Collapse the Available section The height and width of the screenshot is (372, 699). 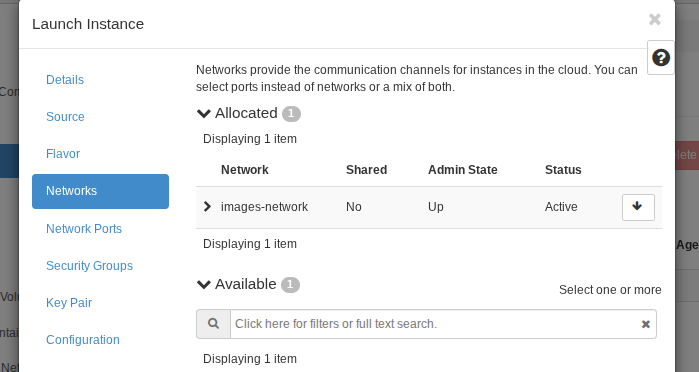coord(204,284)
